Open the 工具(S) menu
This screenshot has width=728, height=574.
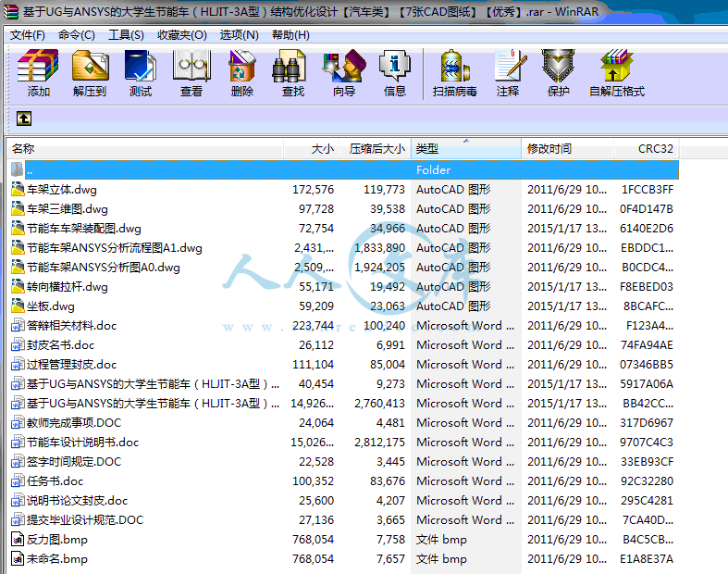[126, 35]
